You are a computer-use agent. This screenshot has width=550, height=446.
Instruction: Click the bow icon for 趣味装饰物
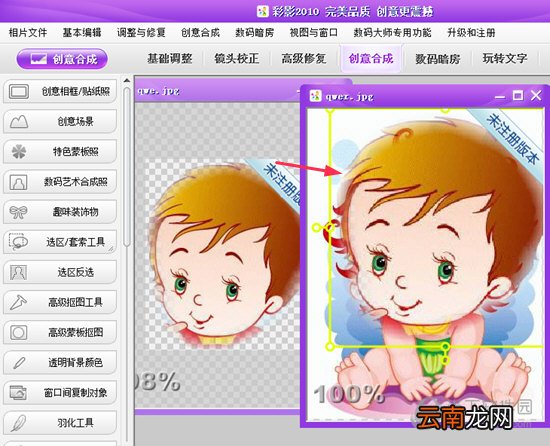18,212
